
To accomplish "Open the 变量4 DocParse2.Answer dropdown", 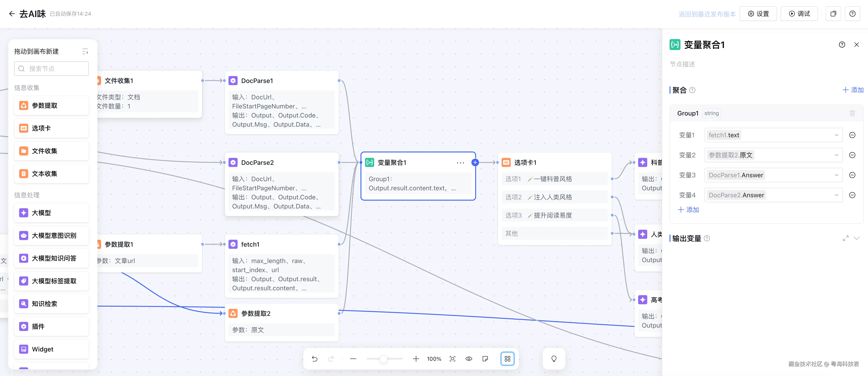I will point(773,195).
